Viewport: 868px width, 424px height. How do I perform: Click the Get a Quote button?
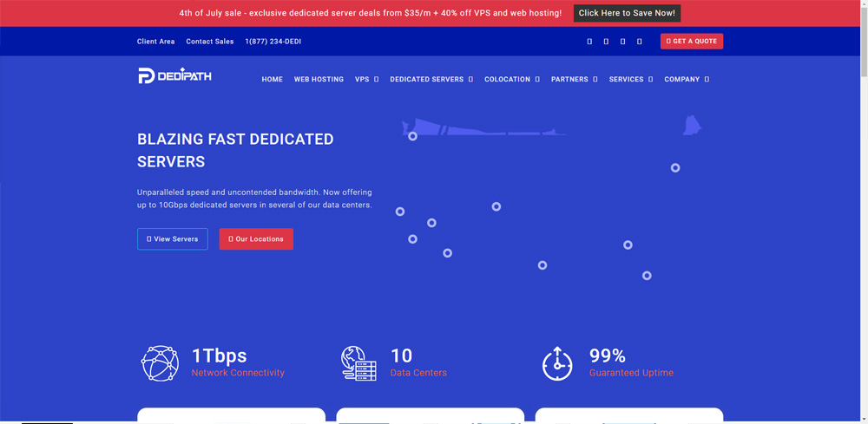pyautogui.click(x=692, y=41)
